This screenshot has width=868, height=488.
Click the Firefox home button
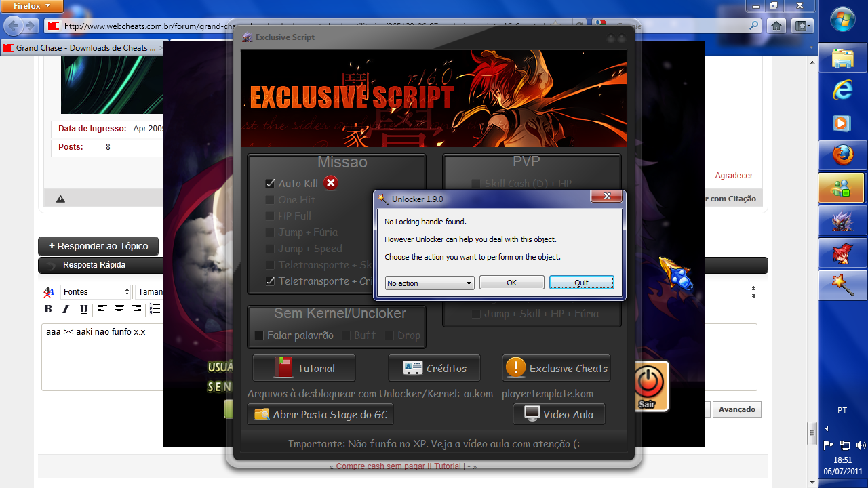point(777,26)
